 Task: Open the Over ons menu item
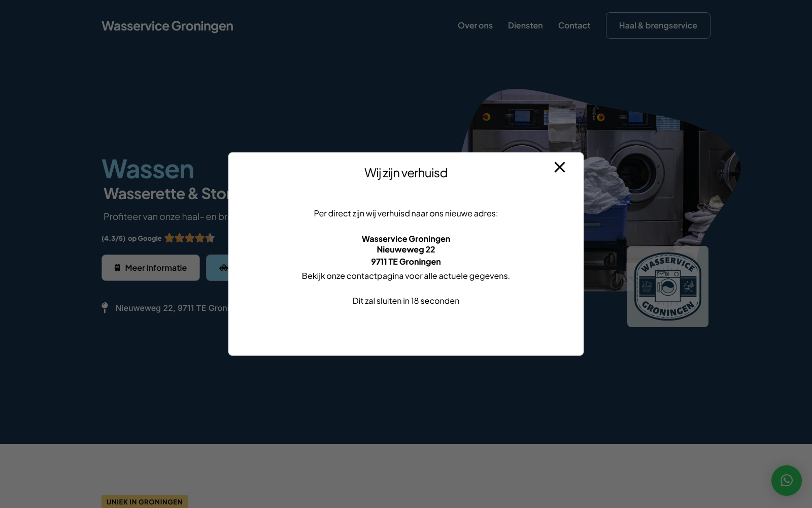click(475, 25)
